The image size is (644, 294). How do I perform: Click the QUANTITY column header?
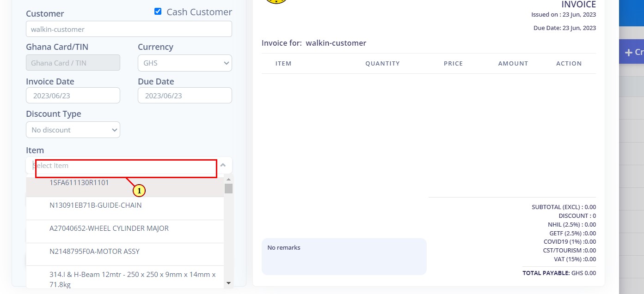click(x=382, y=64)
